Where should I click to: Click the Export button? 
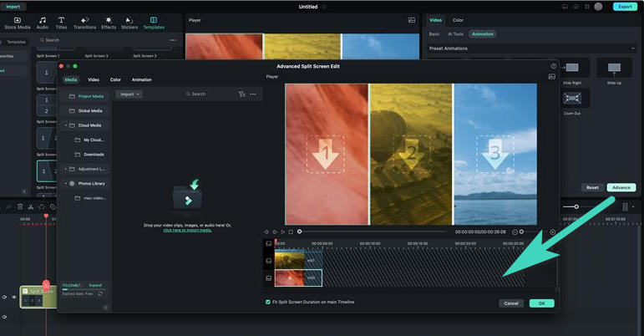click(625, 7)
